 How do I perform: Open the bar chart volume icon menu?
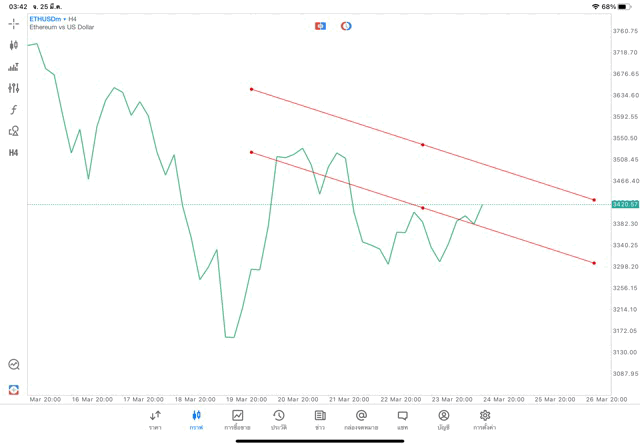[x=14, y=67]
